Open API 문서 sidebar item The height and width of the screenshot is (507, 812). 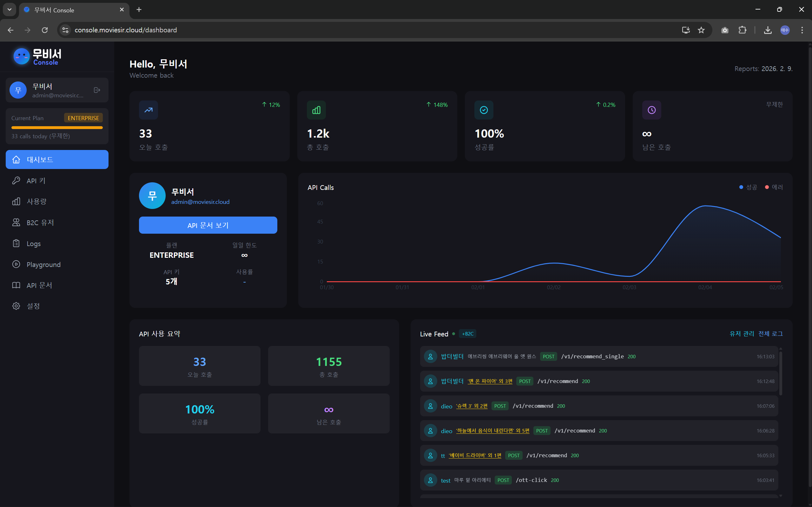point(39,285)
